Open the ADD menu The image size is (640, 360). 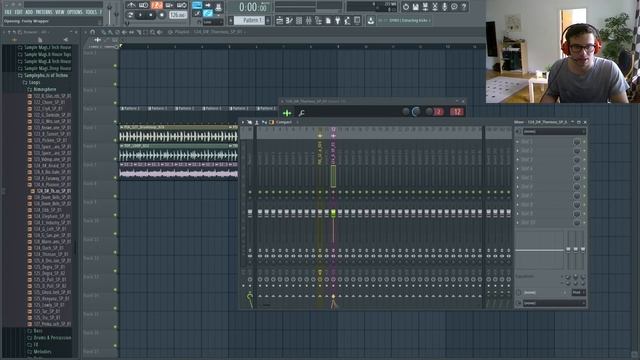click(x=29, y=12)
